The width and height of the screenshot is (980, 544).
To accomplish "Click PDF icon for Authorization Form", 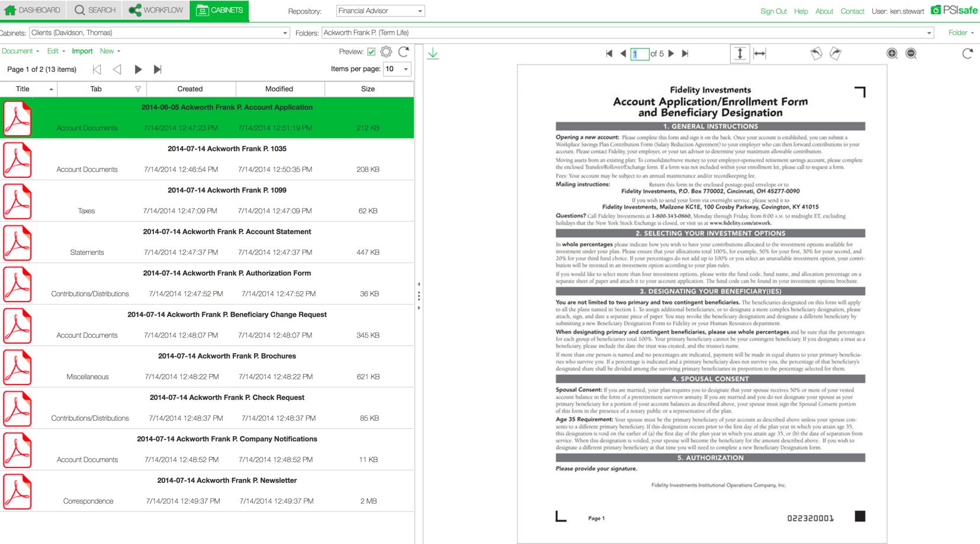I will point(17,284).
